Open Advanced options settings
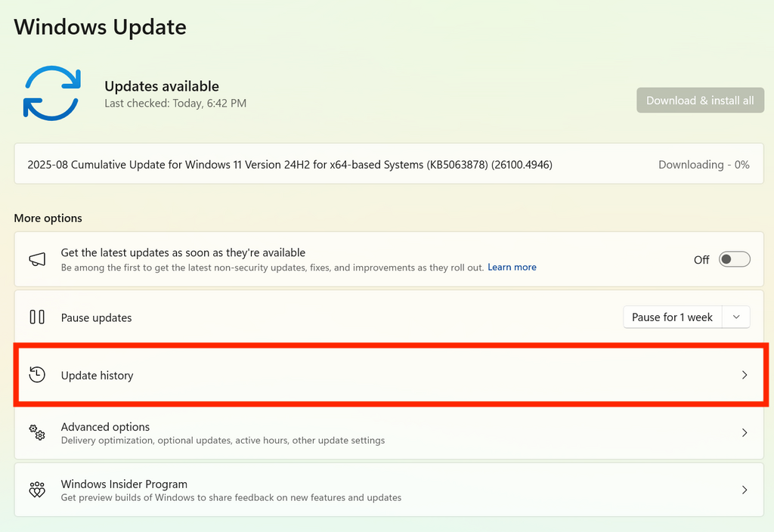Viewport: 774px width, 532px height. tap(389, 433)
